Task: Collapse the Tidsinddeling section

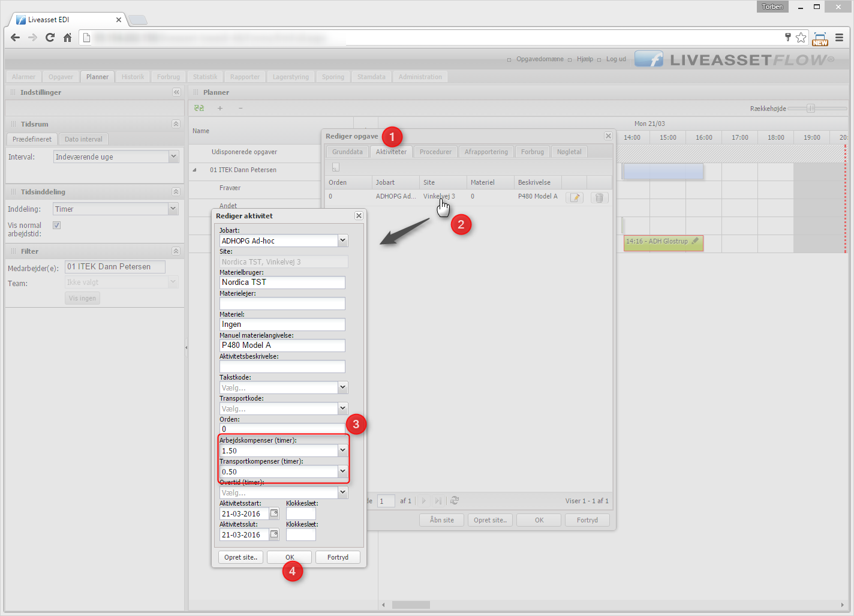Action: point(176,192)
